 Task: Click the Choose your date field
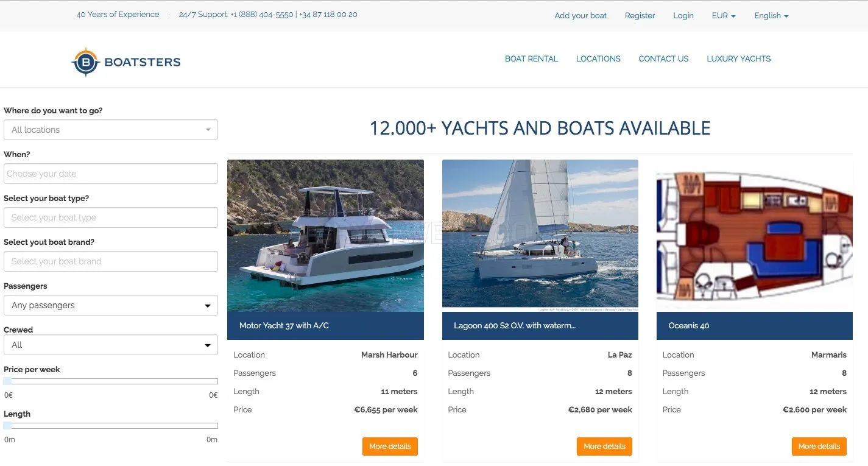click(111, 174)
